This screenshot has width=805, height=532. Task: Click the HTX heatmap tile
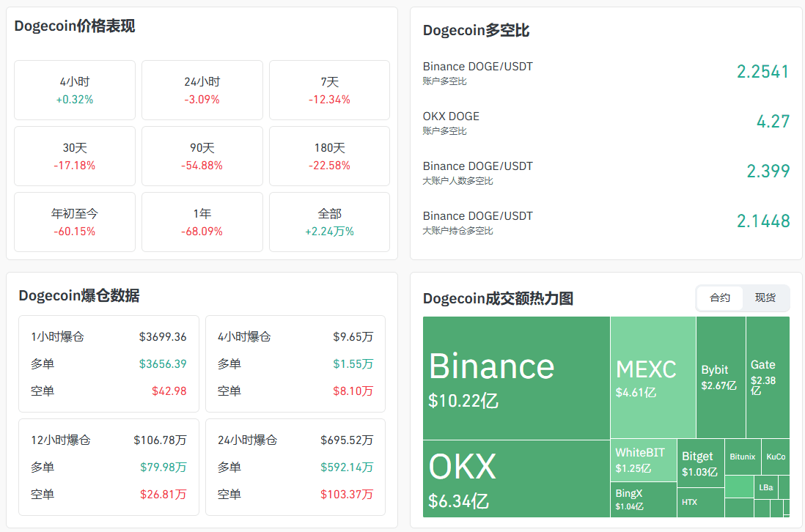click(x=701, y=502)
